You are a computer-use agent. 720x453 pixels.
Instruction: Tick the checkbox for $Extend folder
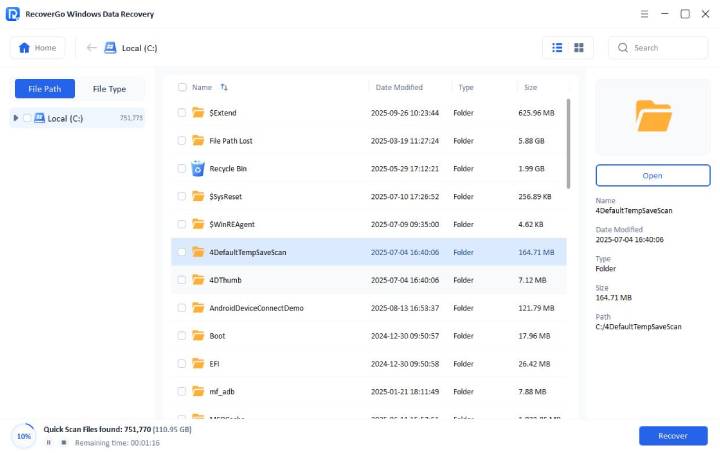pyautogui.click(x=182, y=113)
